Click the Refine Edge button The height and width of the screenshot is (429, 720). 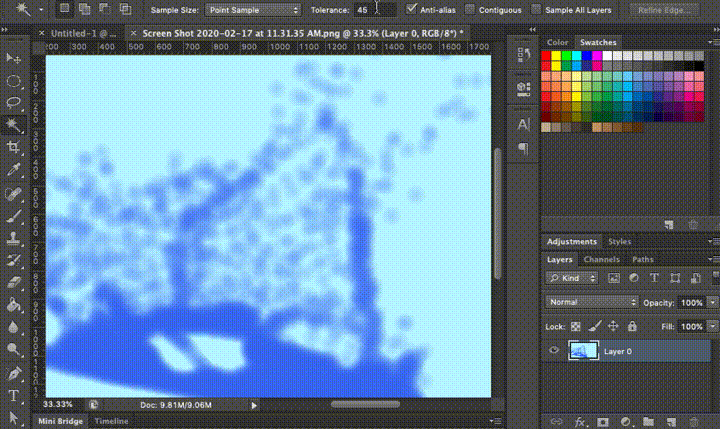664,10
